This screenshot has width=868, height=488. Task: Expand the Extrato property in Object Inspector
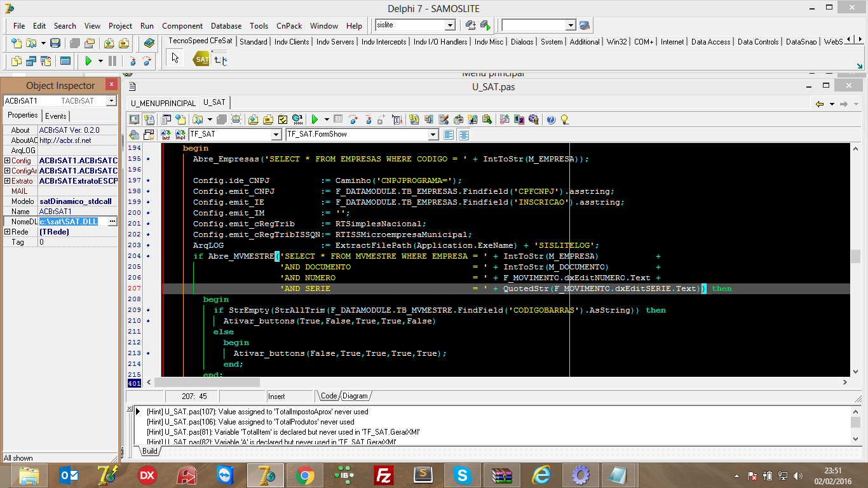(x=7, y=181)
